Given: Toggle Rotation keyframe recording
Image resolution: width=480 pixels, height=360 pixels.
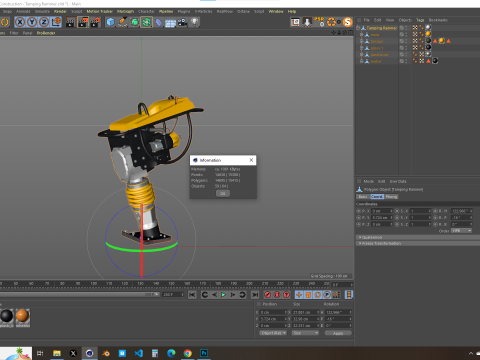Looking at the screenshot, I should [x=318, y=295].
